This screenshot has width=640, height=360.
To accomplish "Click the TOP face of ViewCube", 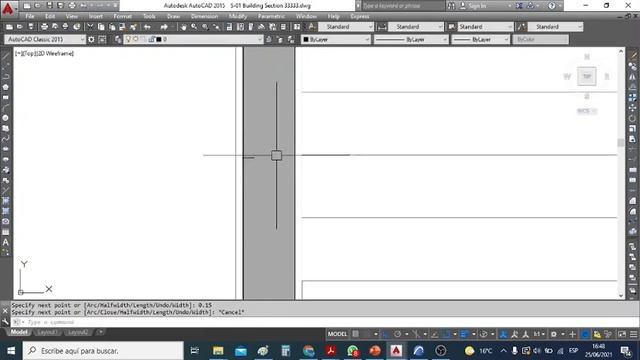I will pos(587,76).
